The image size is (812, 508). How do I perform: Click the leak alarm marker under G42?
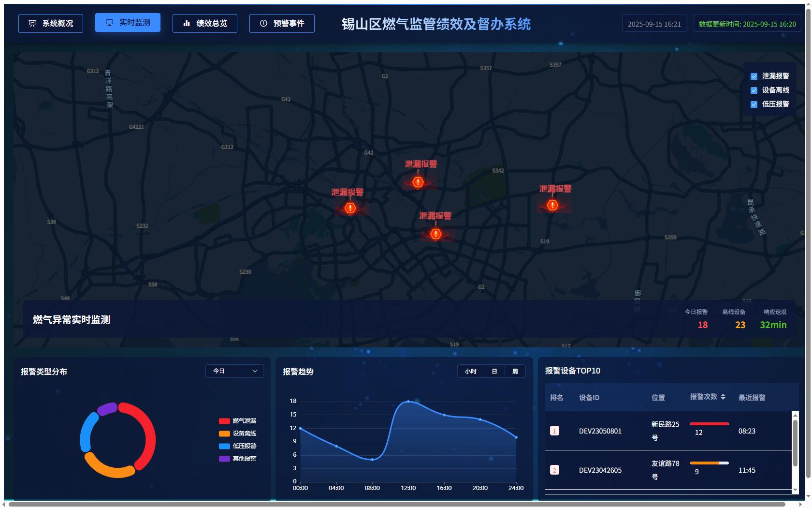tap(418, 182)
